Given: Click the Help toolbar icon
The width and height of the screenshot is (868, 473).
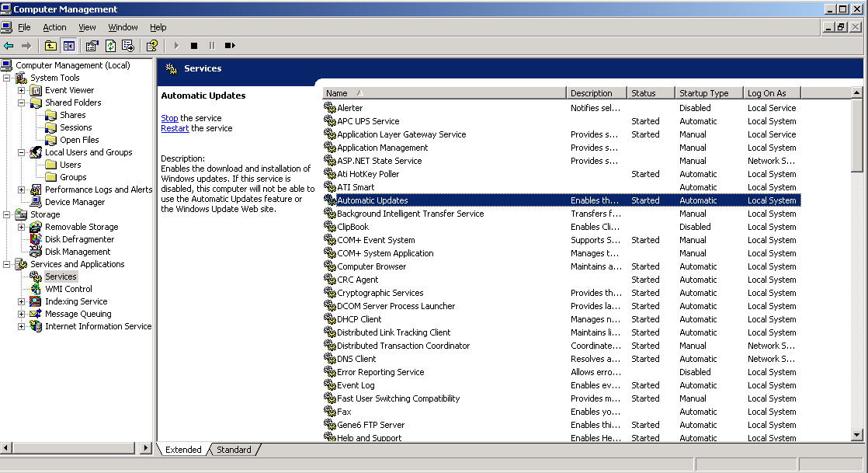Looking at the screenshot, I should 152,46.
